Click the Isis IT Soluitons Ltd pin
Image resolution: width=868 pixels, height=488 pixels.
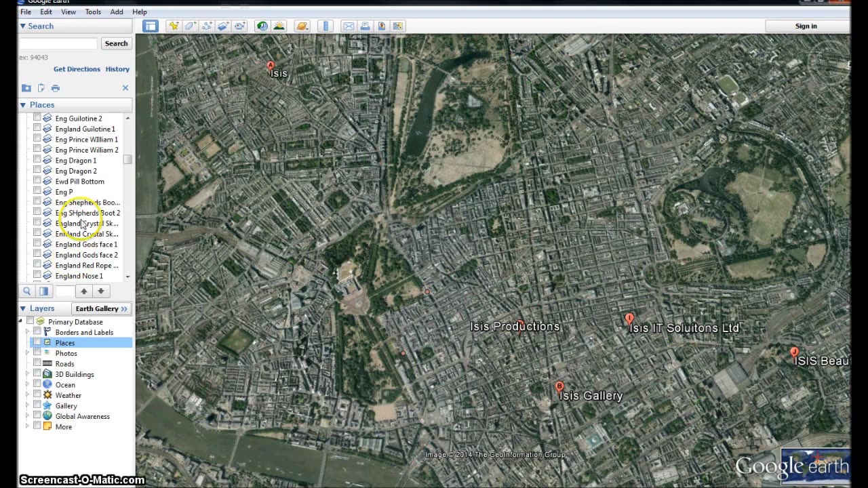point(629,319)
